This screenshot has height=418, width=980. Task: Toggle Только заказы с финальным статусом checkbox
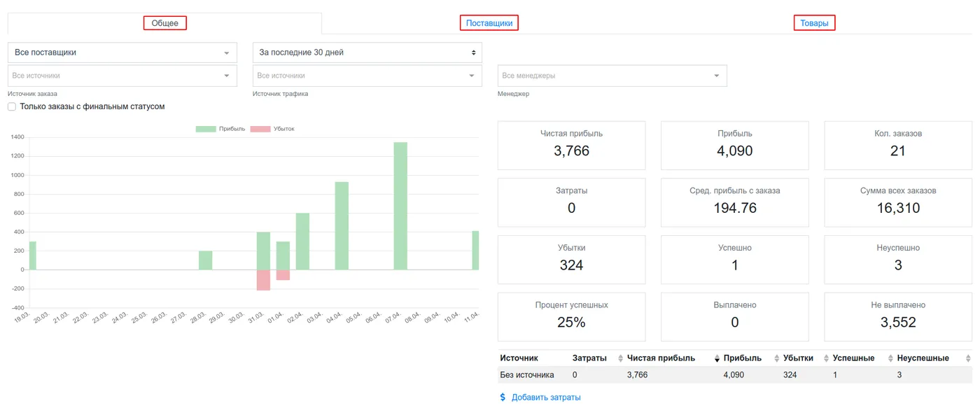12,106
